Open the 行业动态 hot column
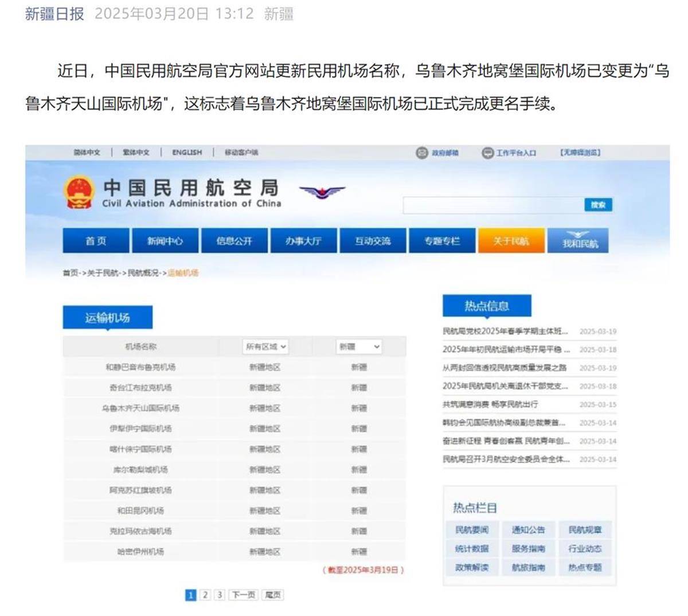 [585, 549]
